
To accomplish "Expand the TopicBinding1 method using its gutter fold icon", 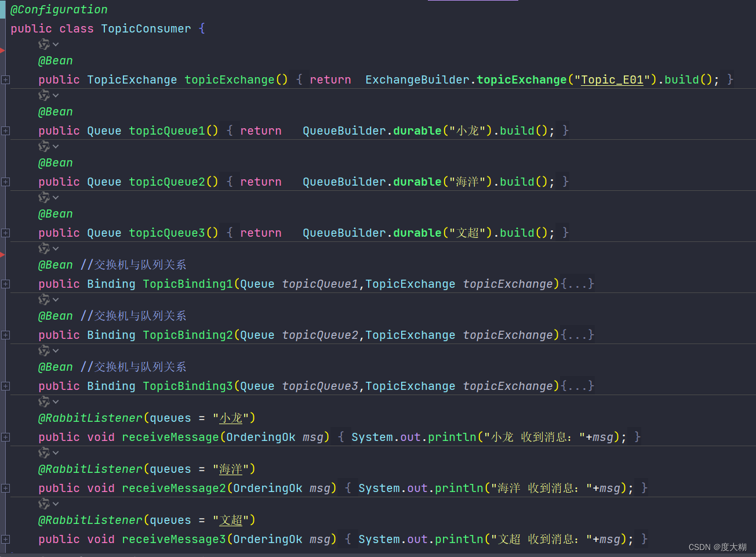I will 5,284.
